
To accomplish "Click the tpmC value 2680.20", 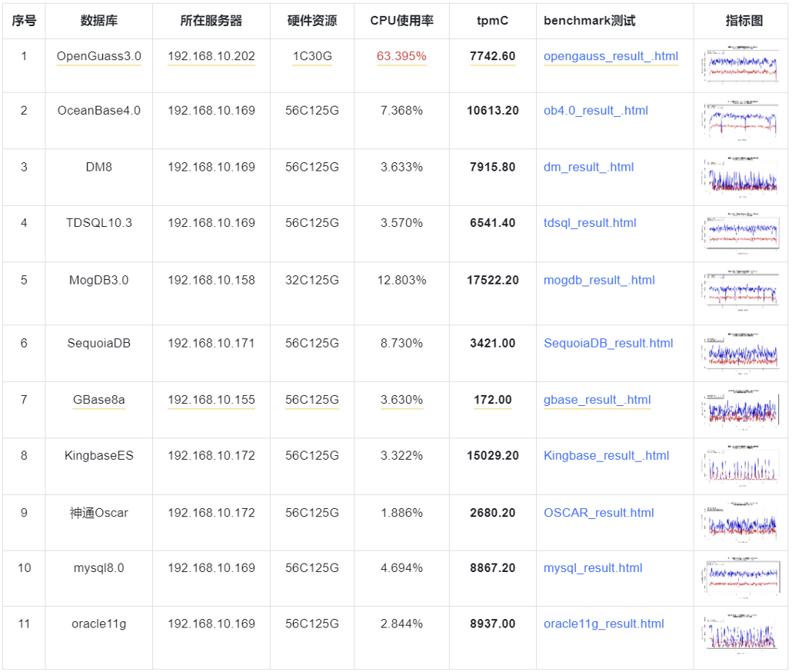I will click(492, 513).
